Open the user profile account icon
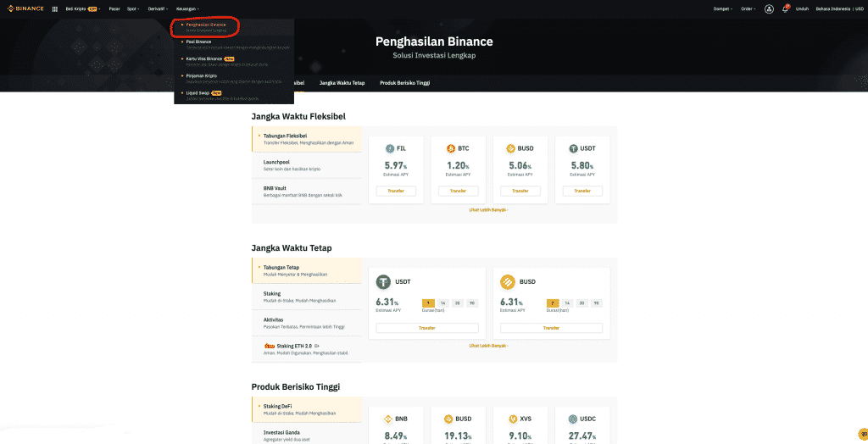Image resolution: width=868 pixels, height=444 pixels. click(x=769, y=8)
